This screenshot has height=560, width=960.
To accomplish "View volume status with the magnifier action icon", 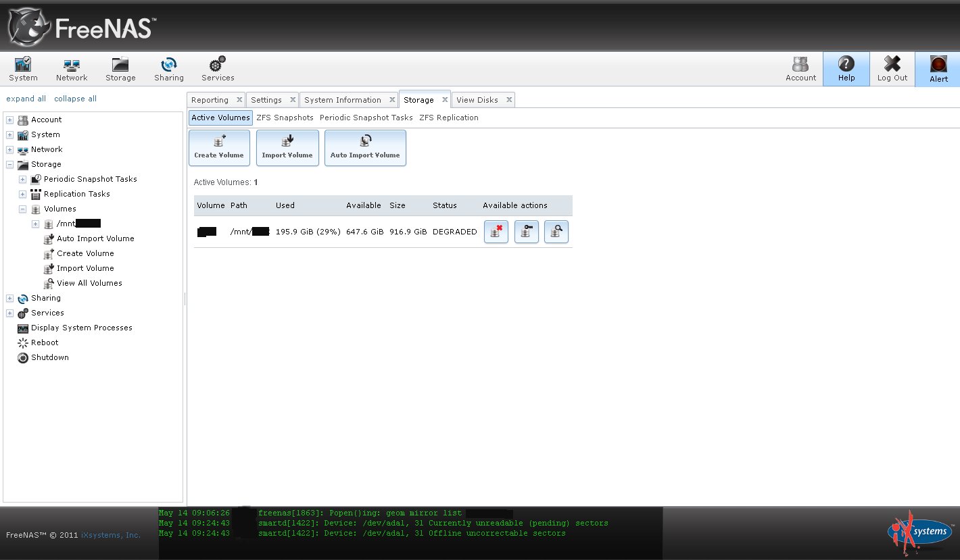I will pos(556,232).
